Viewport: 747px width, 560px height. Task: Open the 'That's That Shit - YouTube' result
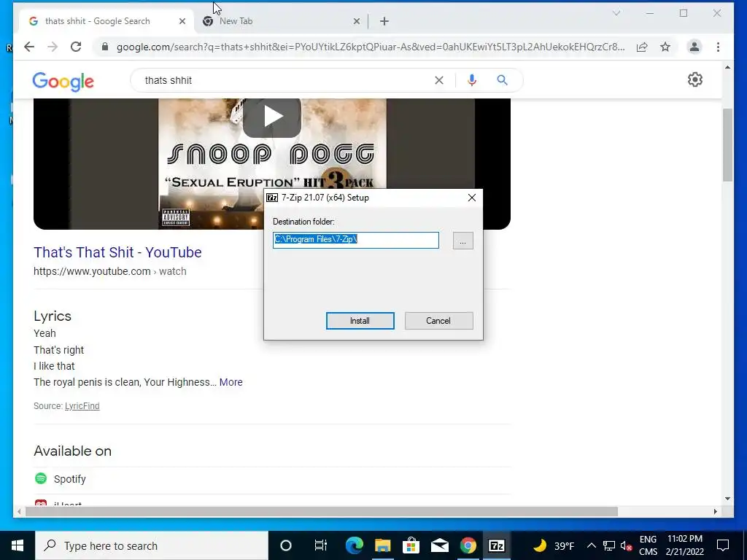coord(117,252)
